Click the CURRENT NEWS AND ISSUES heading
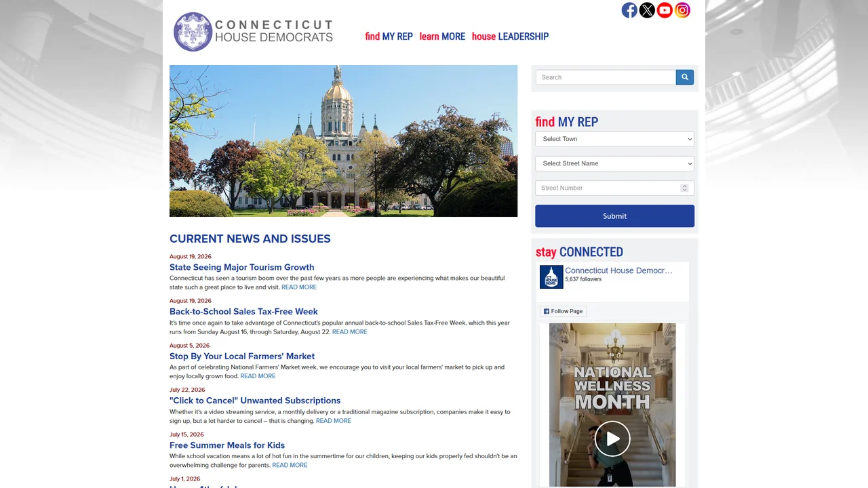Image resolution: width=868 pixels, height=488 pixels. click(250, 239)
